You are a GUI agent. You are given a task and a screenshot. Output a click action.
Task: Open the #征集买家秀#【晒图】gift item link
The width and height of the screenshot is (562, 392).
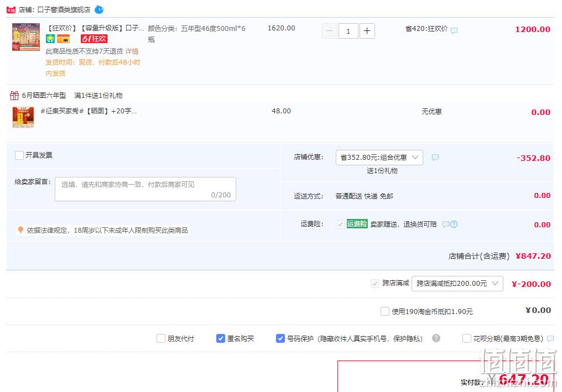coord(89,111)
